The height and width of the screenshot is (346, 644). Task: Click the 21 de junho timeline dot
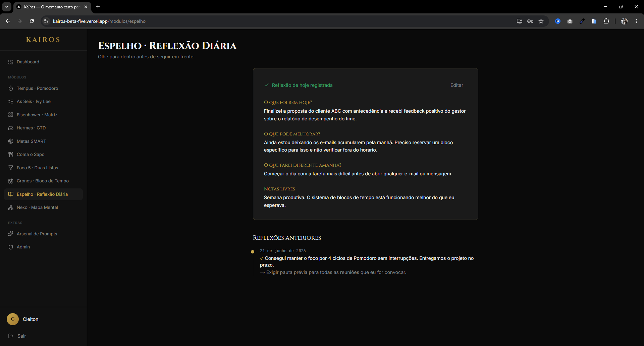253,252
